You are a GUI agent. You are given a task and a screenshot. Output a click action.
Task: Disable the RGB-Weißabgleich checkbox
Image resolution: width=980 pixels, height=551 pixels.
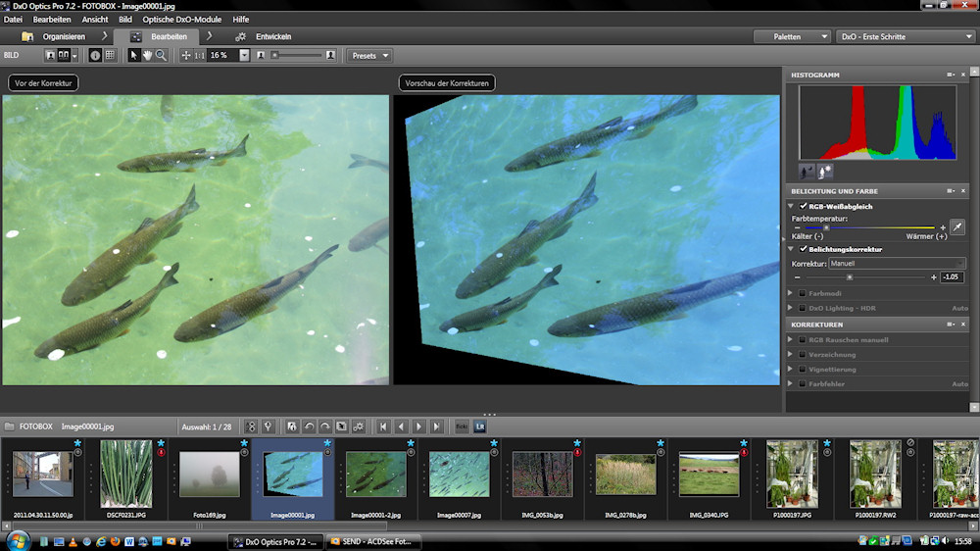click(x=804, y=207)
